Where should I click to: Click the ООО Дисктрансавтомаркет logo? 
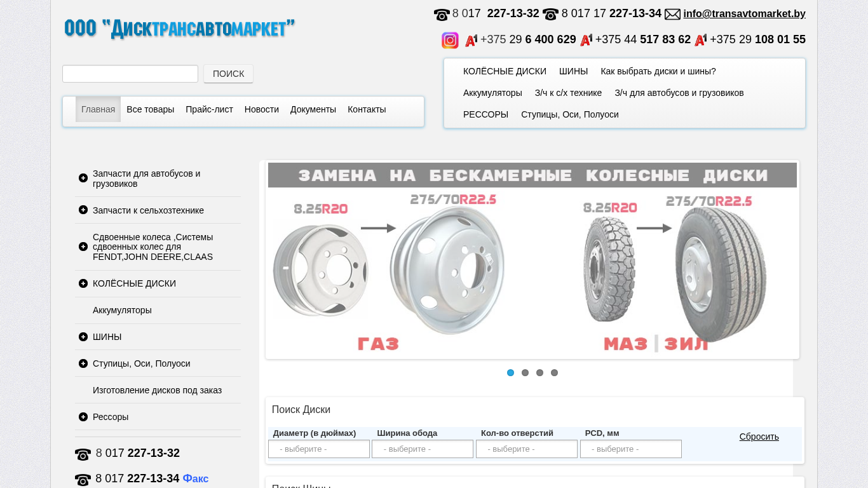pos(179,29)
